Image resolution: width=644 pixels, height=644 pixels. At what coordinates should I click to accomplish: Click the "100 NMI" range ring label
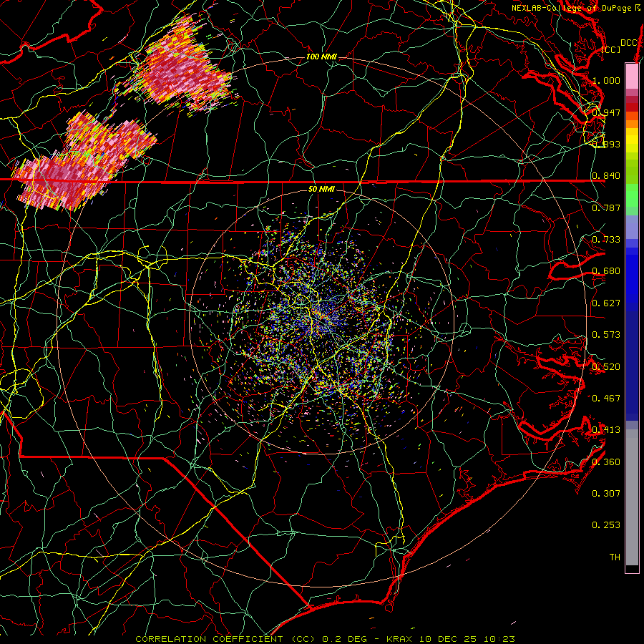pyautogui.click(x=321, y=57)
